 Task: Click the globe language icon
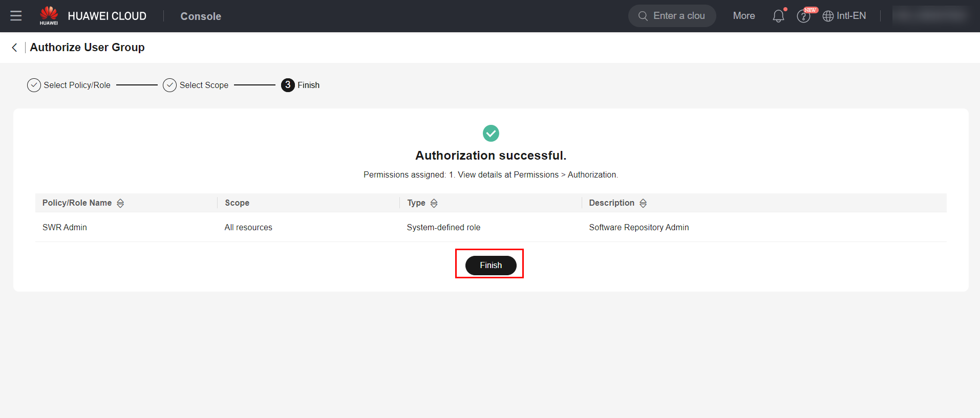point(828,16)
